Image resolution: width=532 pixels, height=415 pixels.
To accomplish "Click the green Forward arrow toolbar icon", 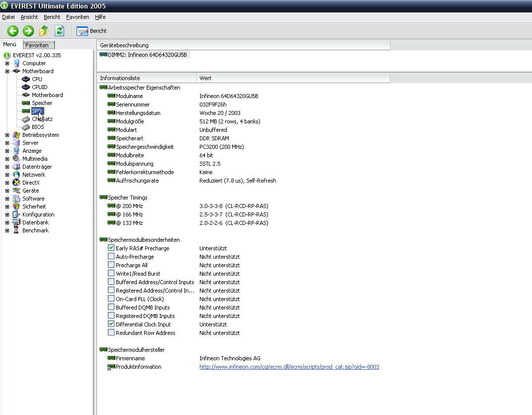I will coord(28,31).
